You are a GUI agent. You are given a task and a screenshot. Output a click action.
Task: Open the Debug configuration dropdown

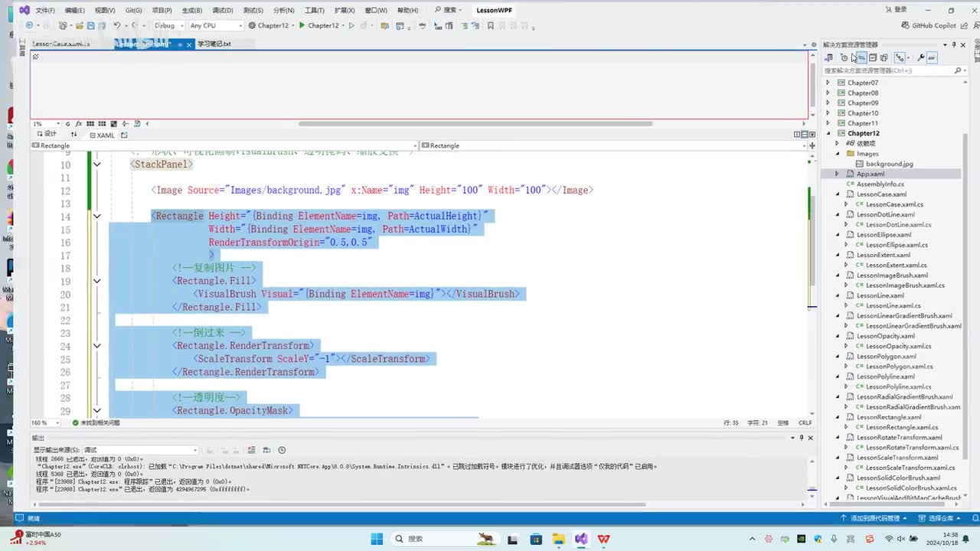pos(168,25)
